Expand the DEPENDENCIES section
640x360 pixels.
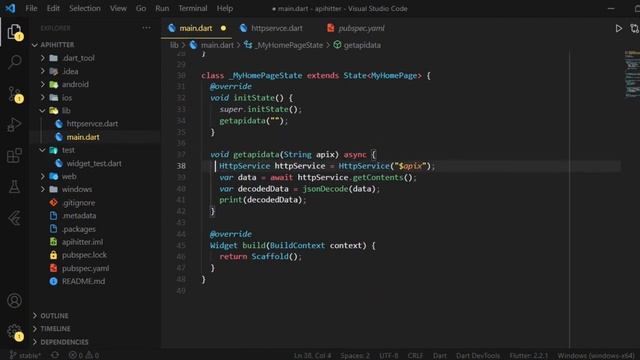pos(64,342)
